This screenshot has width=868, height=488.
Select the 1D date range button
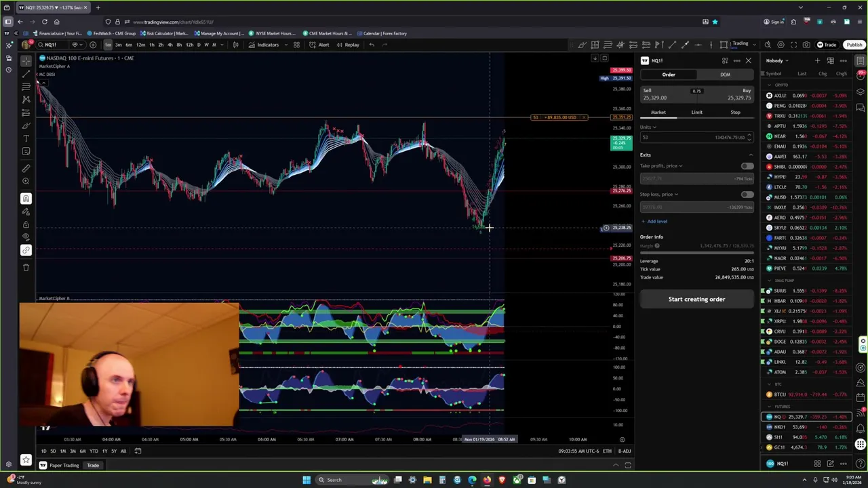[43, 451]
